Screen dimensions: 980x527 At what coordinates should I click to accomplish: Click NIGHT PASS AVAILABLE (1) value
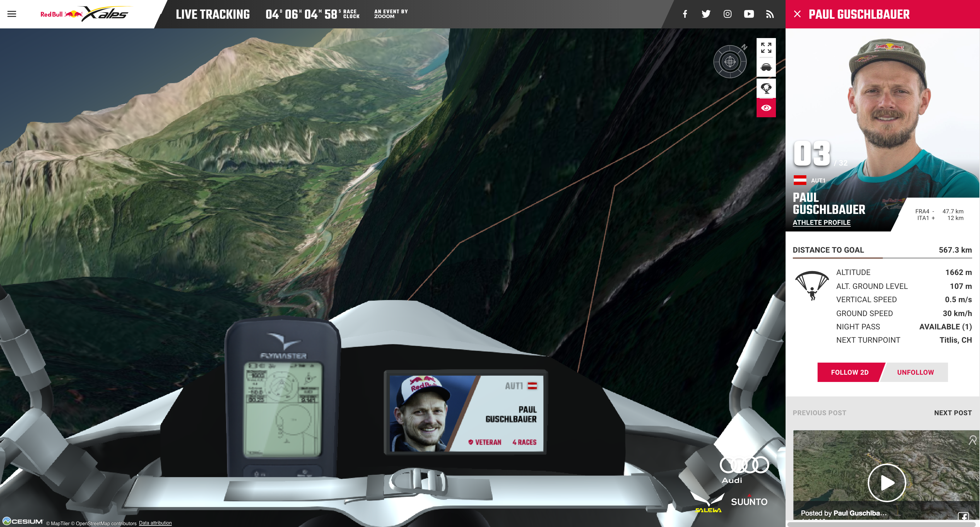click(945, 327)
